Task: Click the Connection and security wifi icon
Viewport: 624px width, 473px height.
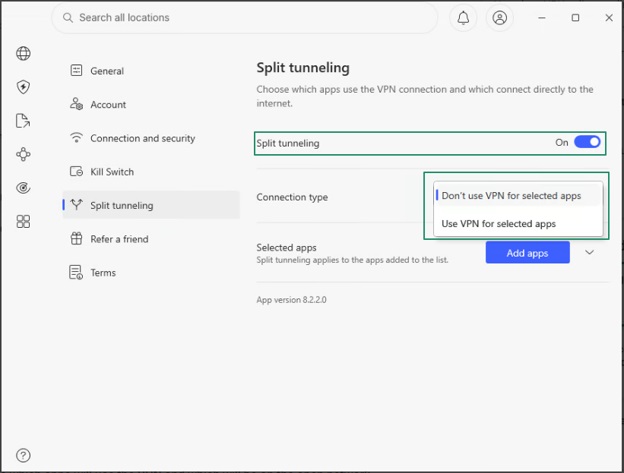Action: 76,138
